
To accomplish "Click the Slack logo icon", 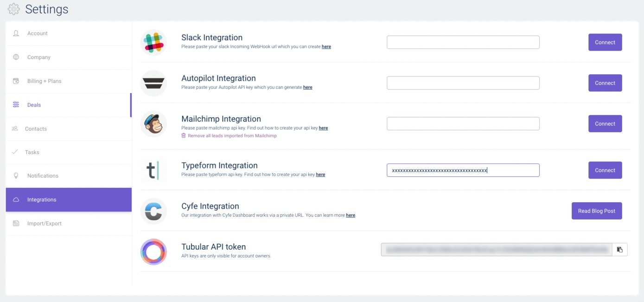I will (x=153, y=42).
